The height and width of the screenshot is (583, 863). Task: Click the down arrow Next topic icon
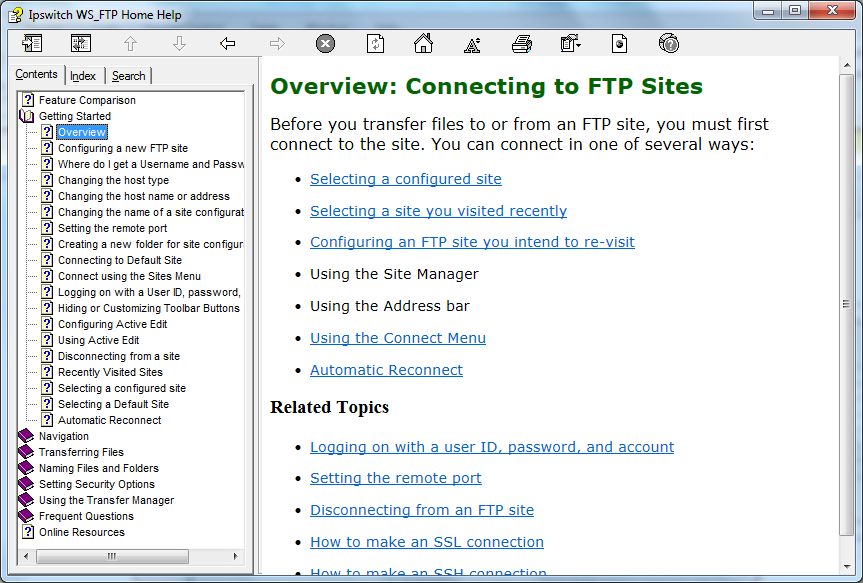(x=179, y=43)
